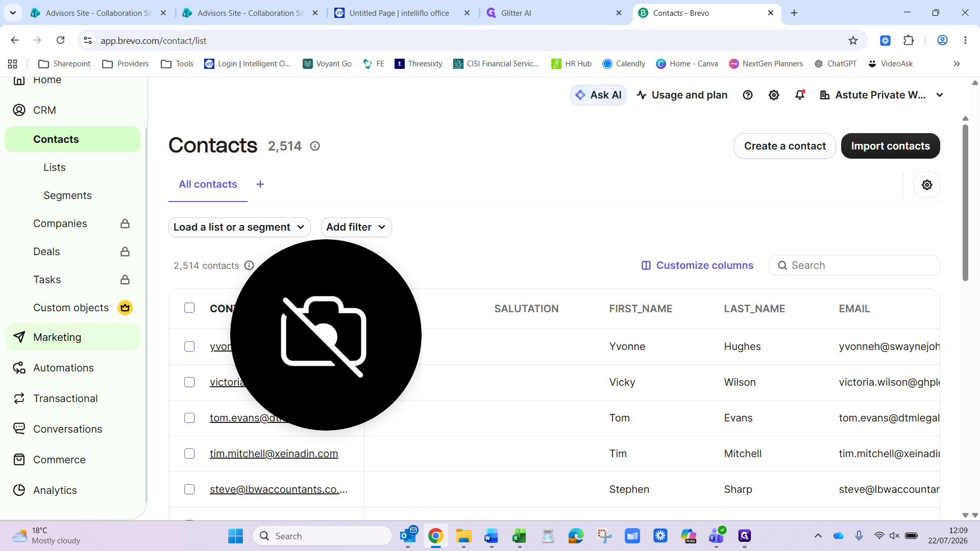Open Outlook from the taskbar
This screenshot has height=551, width=980.
[x=408, y=536]
